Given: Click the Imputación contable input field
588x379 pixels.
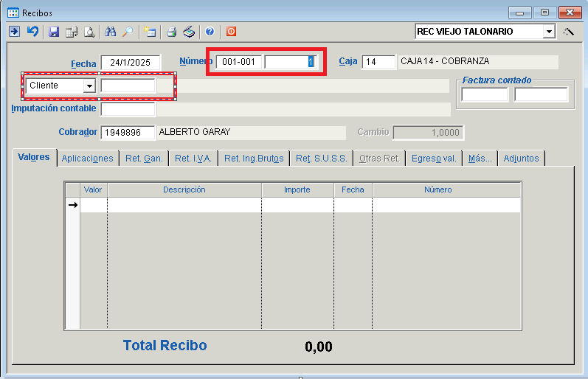Looking at the screenshot, I should (128, 109).
